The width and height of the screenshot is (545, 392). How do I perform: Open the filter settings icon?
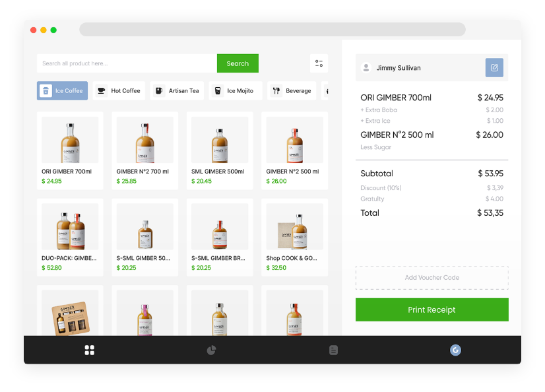[x=319, y=63]
